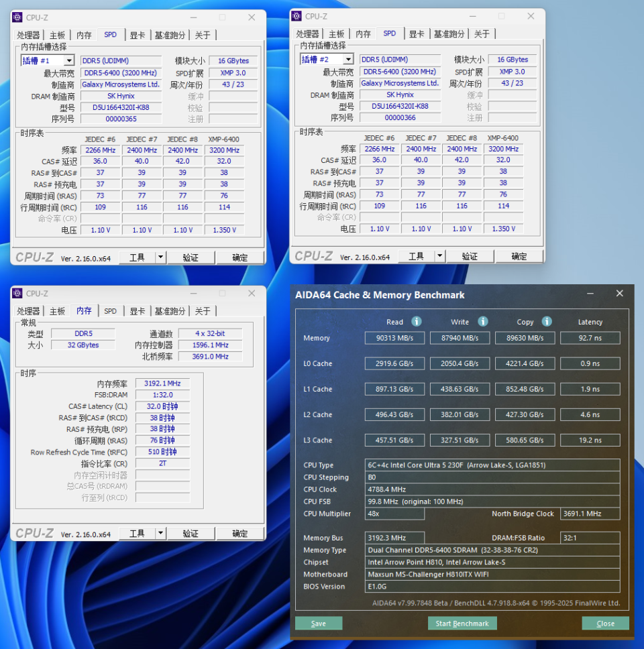644x649 pixels.
Task: Click Motherboard field Maxsun MS-Challenger H810ITX WIFI
Action: point(492,574)
